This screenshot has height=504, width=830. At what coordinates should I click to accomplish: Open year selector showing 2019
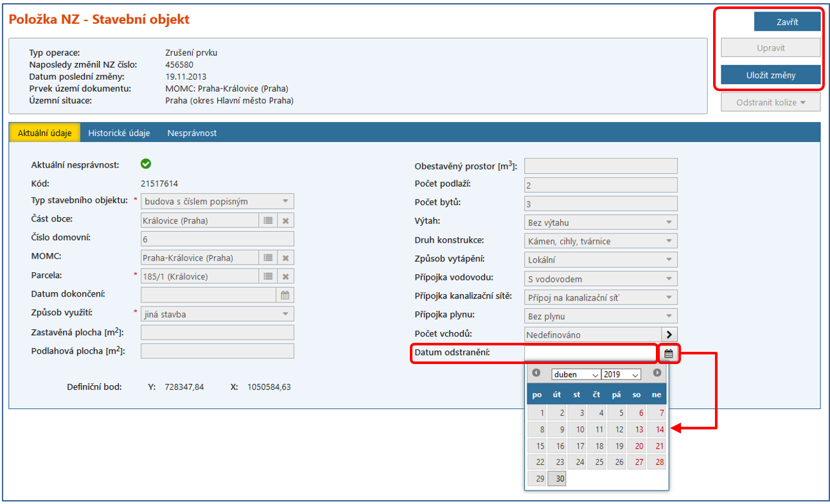coord(621,374)
